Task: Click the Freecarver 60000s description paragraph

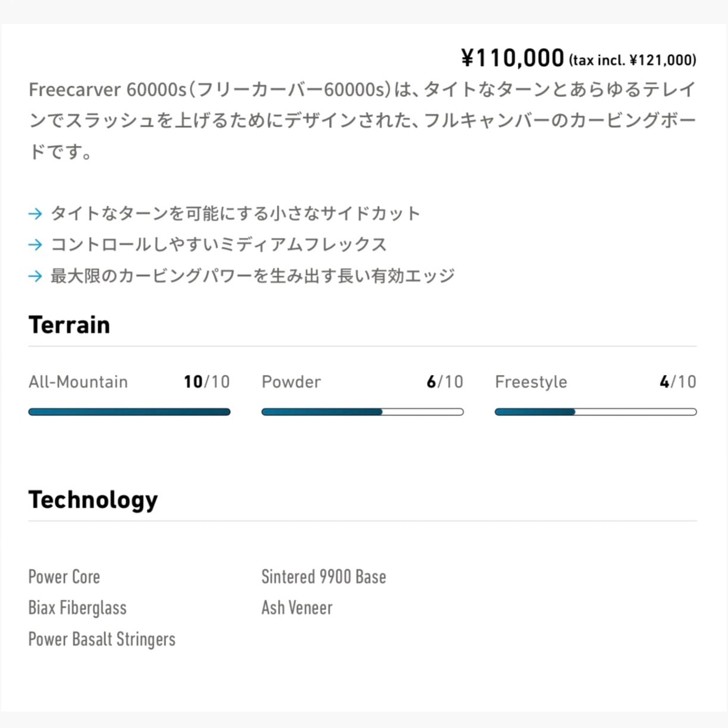Action: click(x=362, y=120)
